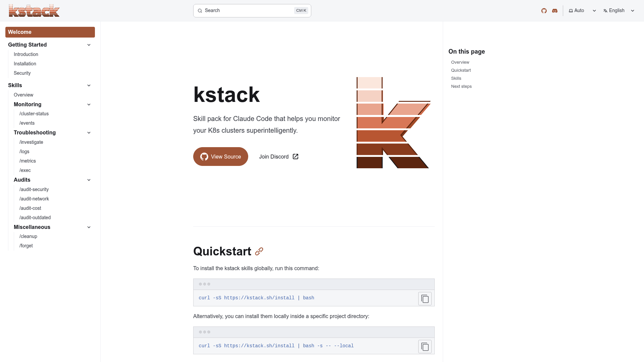The image size is (644, 362).
Task: Copy the --local install curl command
Action: point(425,347)
